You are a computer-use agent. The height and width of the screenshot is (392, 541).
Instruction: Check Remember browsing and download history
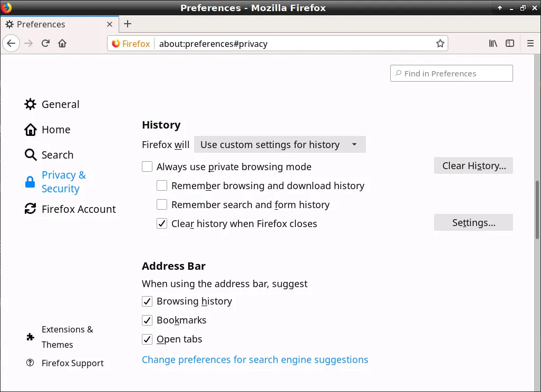pyautogui.click(x=162, y=185)
